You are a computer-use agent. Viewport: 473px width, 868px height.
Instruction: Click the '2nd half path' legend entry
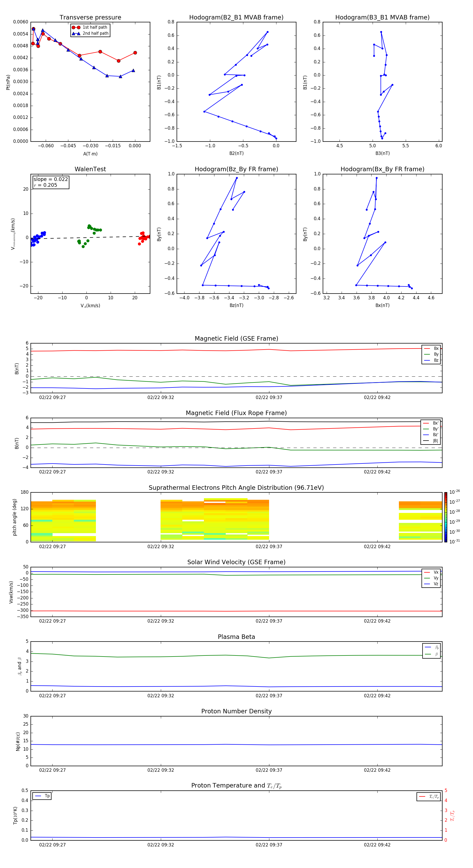[x=90, y=33]
